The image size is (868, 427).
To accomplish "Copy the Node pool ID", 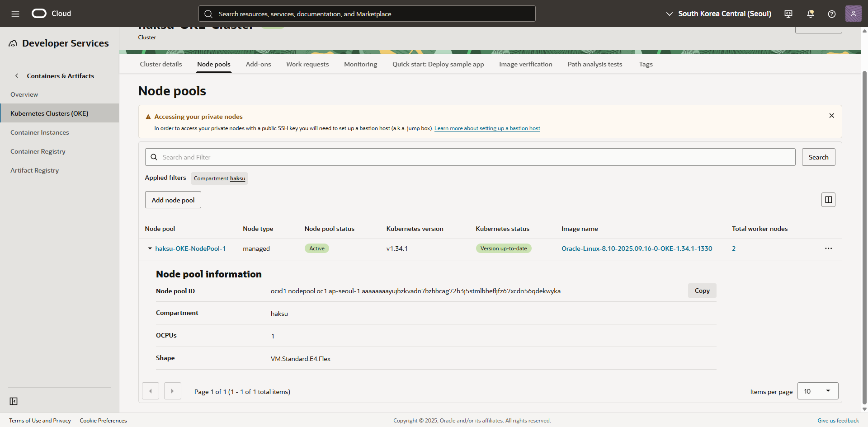I will click(x=702, y=291).
